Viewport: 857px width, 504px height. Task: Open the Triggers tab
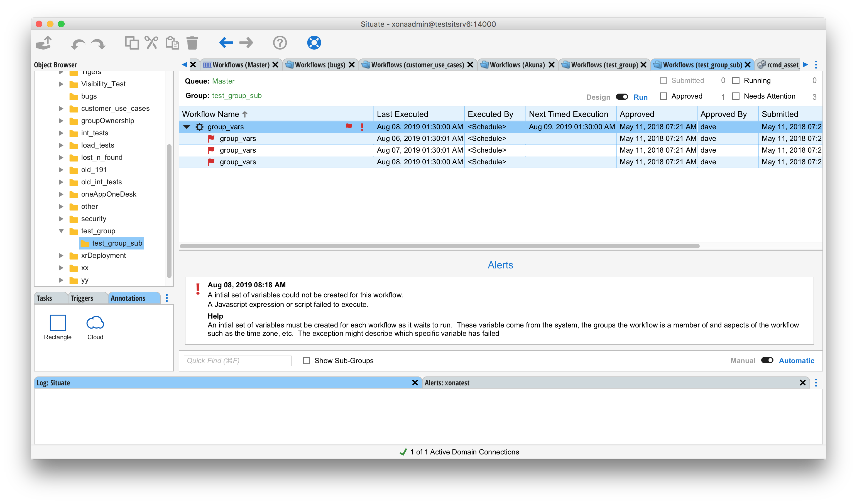tap(82, 298)
